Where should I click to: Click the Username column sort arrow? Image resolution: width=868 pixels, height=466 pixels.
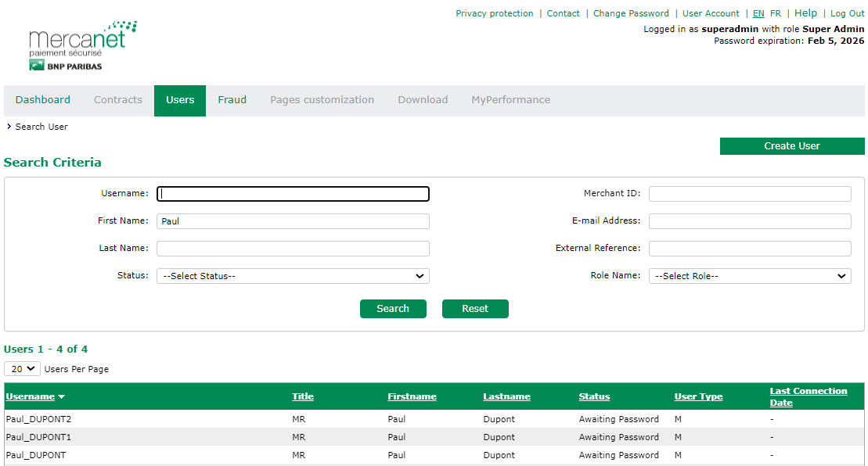[x=61, y=397]
